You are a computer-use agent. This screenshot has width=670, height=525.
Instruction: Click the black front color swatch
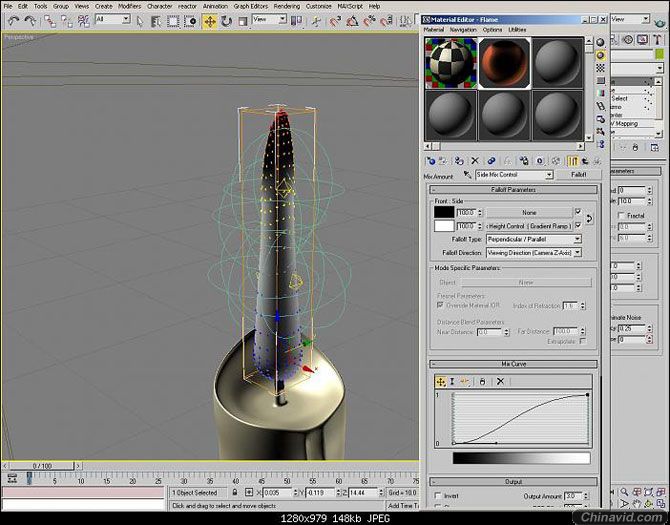pyautogui.click(x=444, y=212)
